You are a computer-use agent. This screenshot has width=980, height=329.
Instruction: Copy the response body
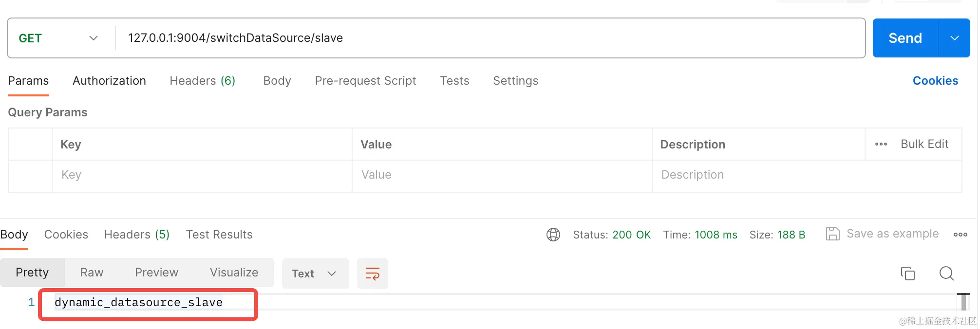click(x=907, y=274)
